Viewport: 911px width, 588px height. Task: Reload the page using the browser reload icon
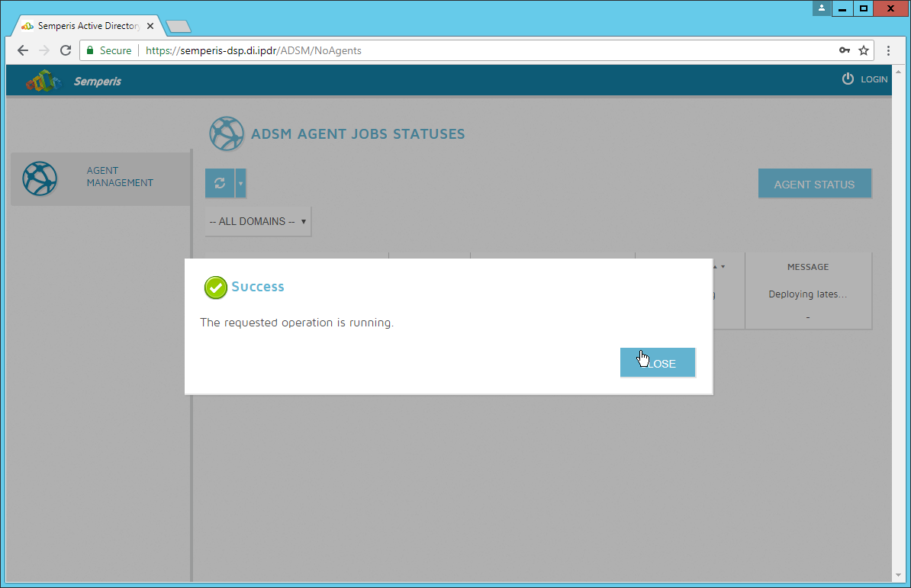[66, 50]
